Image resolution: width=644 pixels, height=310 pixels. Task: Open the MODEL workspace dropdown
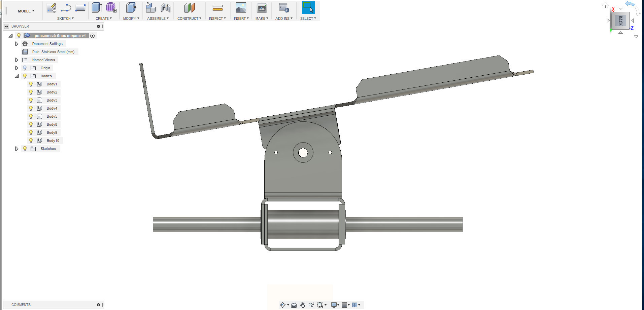click(26, 11)
